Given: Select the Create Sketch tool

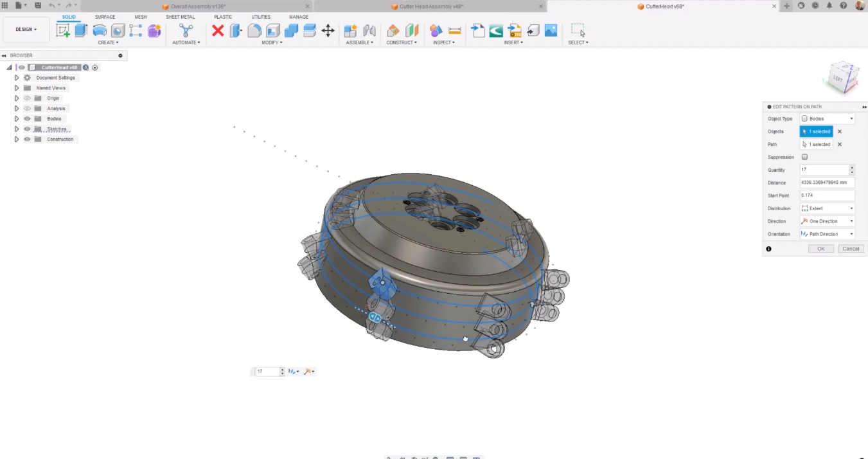Looking at the screenshot, I should (63, 31).
